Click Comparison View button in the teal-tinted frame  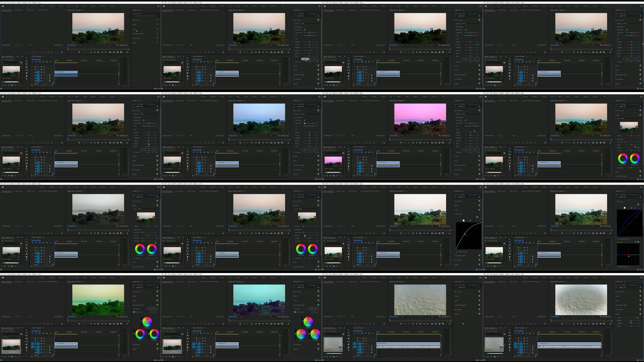[x=313, y=309]
